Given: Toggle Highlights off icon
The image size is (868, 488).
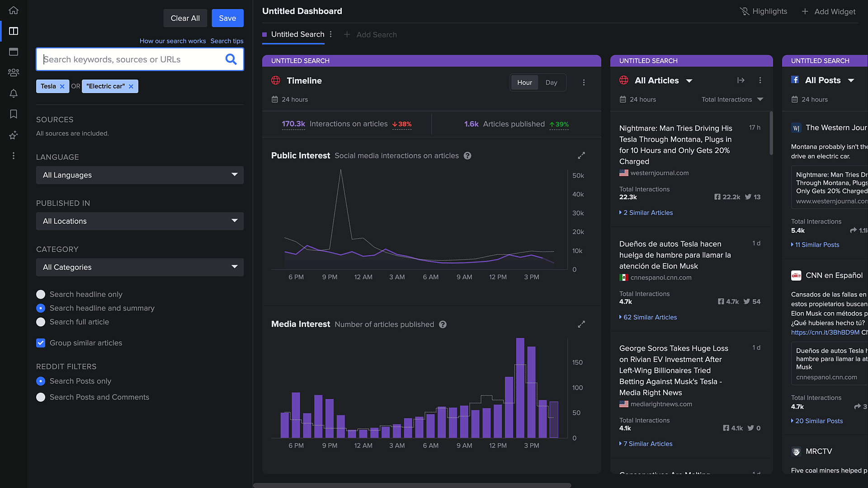Looking at the screenshot, I should pyautogui.click(x=744, y=11).
